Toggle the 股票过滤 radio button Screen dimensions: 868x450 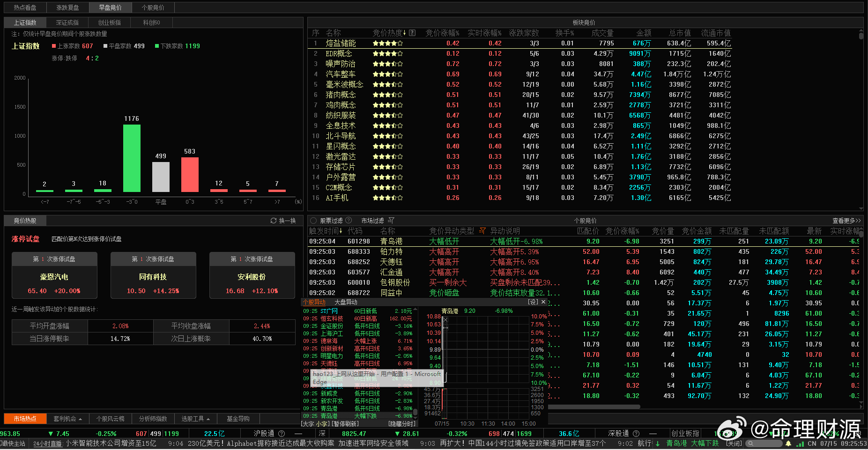[313, 221]
